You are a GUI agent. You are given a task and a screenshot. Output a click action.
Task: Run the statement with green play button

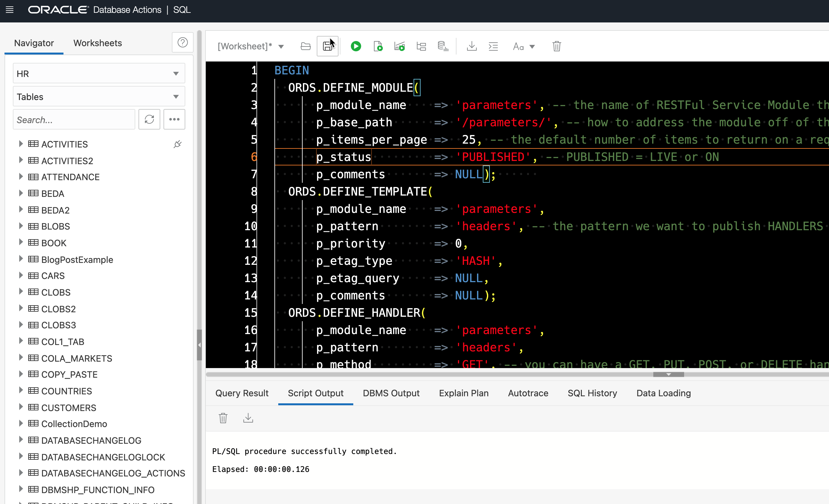[x=356, y=46]
